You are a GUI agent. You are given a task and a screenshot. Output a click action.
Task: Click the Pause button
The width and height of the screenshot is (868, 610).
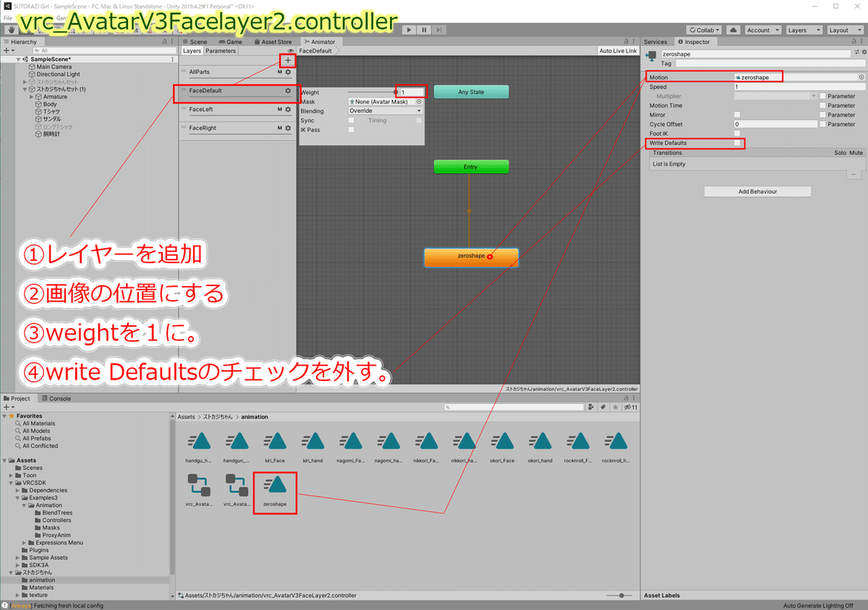click(425, 30)
